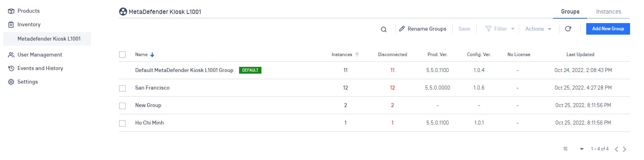
Task: Open Inventory in the sidebar
Action: 29,25
